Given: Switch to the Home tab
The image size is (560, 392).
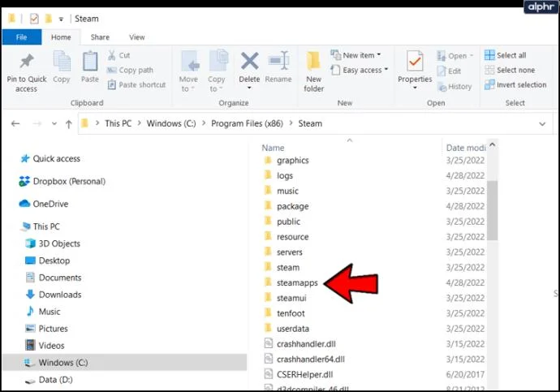Looking at the screenshot, I should click(61, 37).
